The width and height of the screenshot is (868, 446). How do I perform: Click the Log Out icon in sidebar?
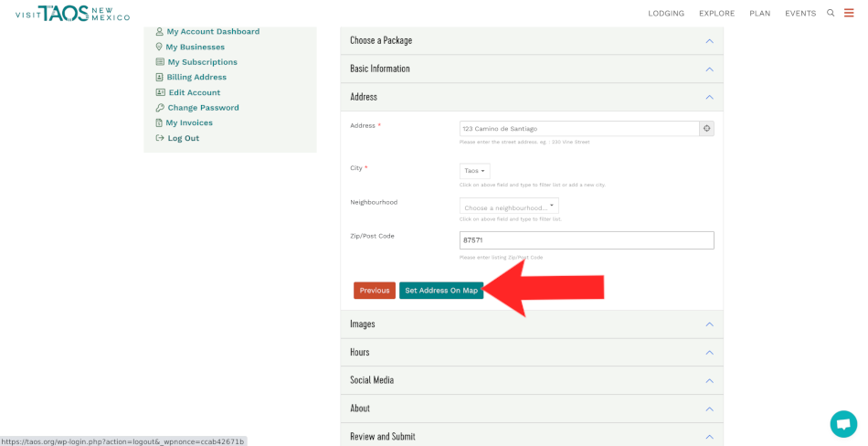(x=160, y=138)
